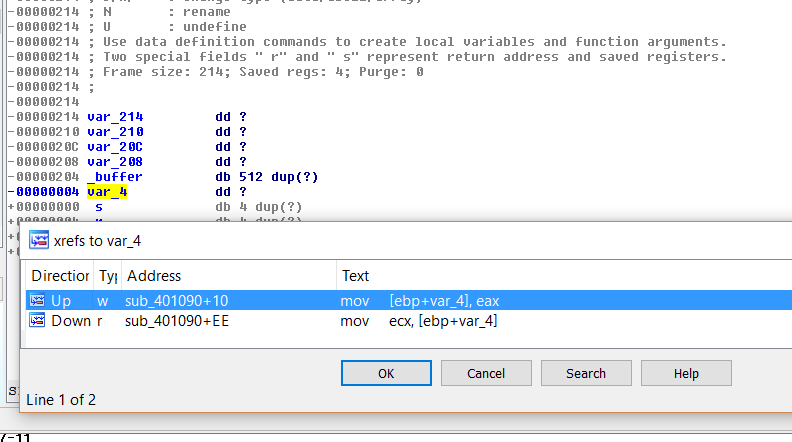The image size is (792, 442).
Task: Click on the var_208 variable
Action: pos(115,162)
